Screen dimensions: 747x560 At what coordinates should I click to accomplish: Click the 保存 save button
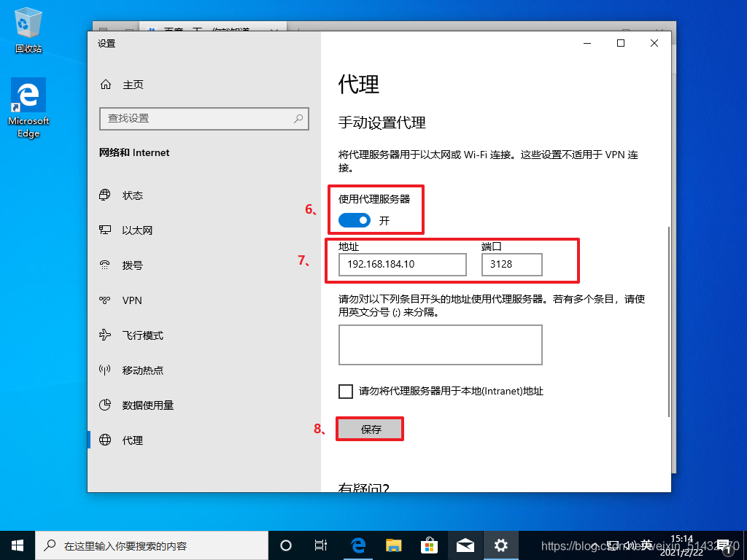(370, 429)
